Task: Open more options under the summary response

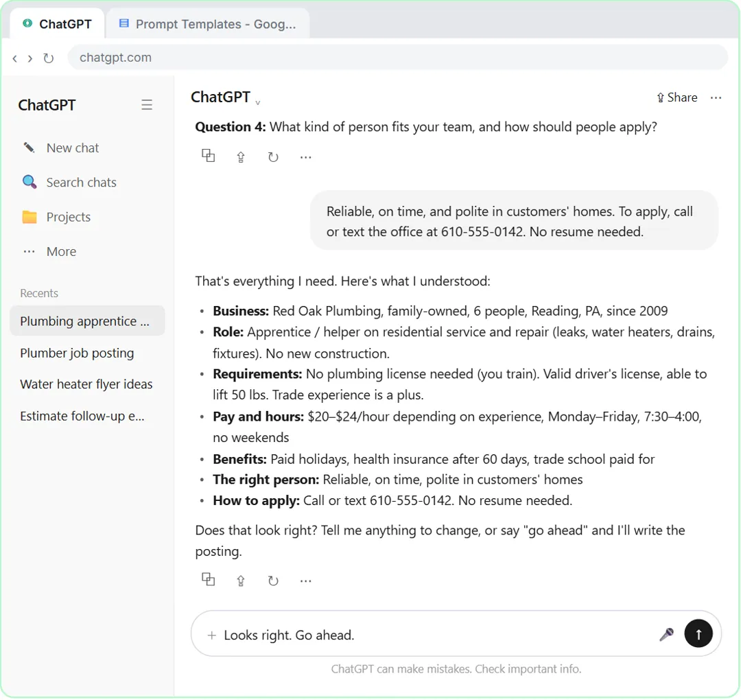Action: pyautogui.click(x=306, y=581)
